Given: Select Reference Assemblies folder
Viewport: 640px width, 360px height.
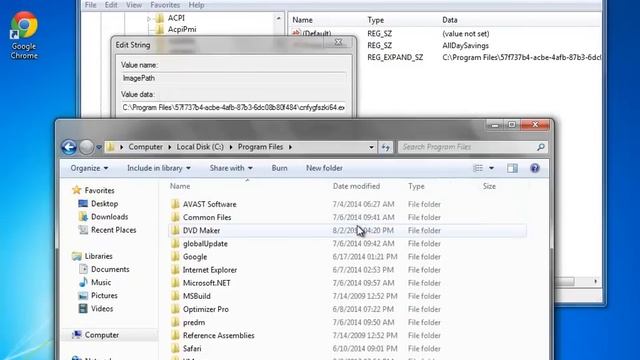Looking at the screenshot, I should pos(218,336).
